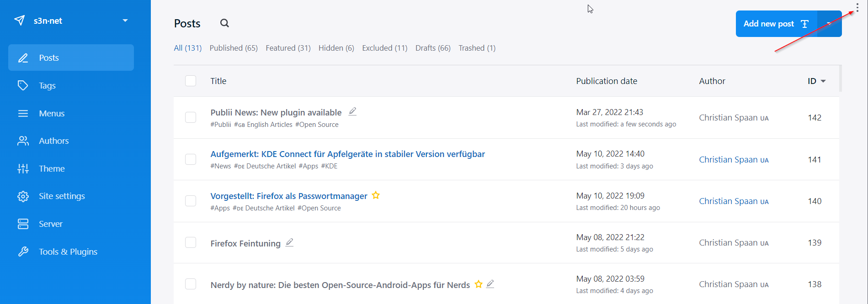
Task: Click the Site settings gear icon
Action: pos(23,196)
